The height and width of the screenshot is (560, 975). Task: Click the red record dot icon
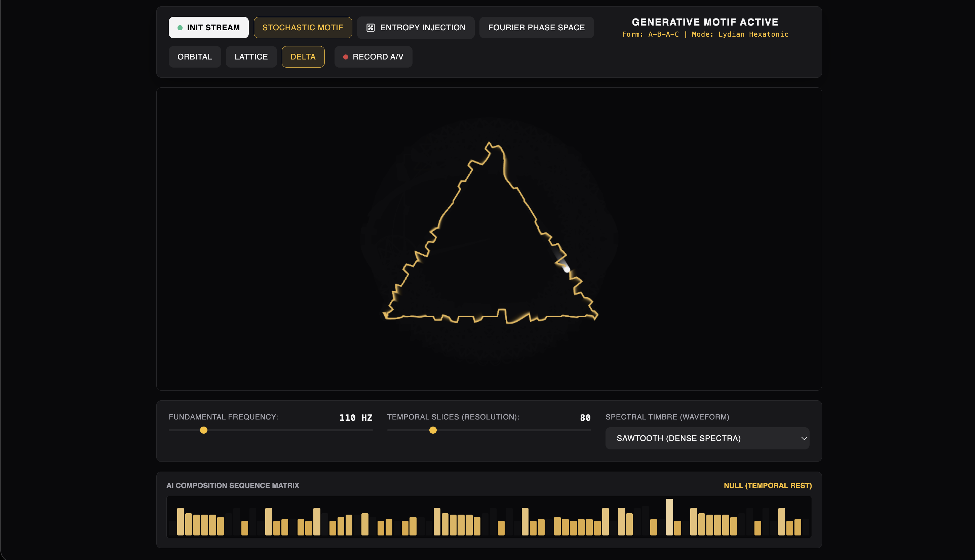(x=345, y=57)
